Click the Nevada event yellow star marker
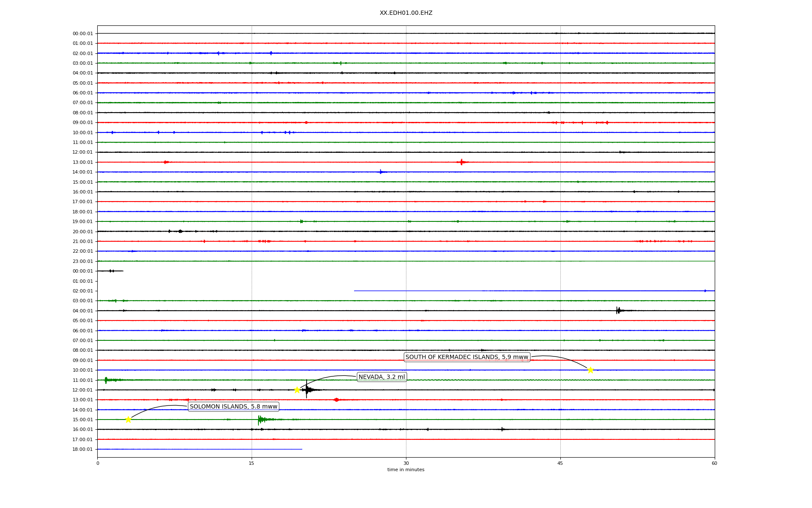Screen dimensions: 812x508 pos(297,390)
